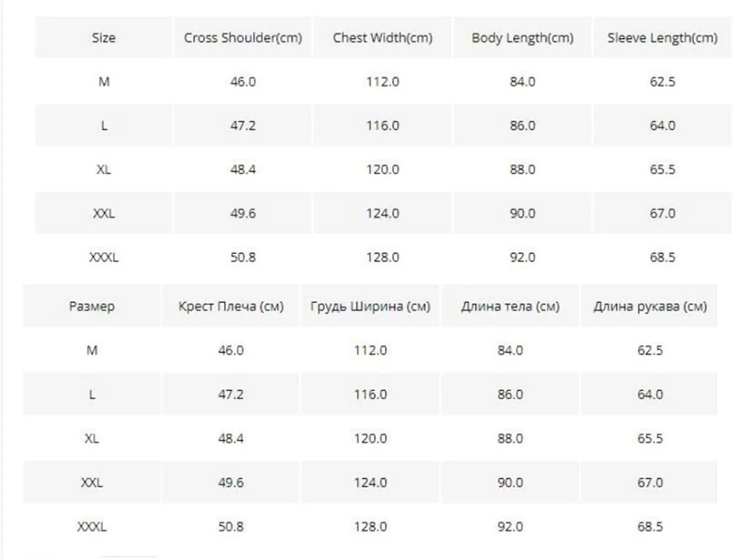Click the 62.5 sleeve length in the English table
Image resolution: width=733 pixels, height=560 pixels.
[663, 82]
